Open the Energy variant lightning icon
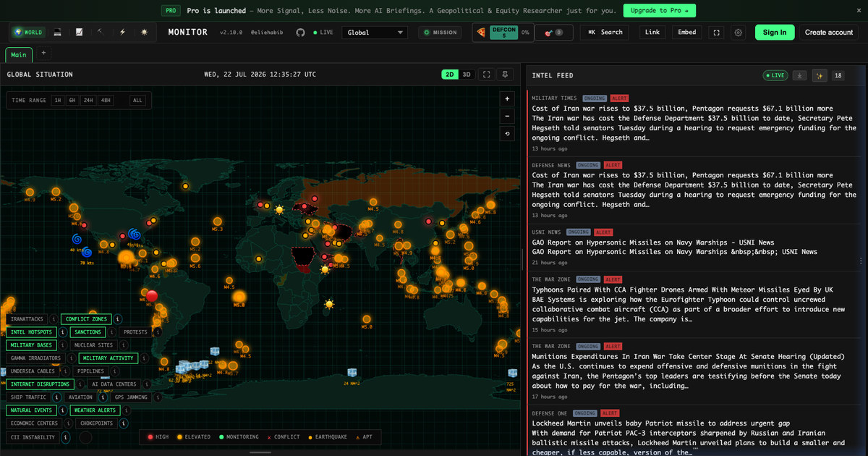 click(x=122, y=33)
